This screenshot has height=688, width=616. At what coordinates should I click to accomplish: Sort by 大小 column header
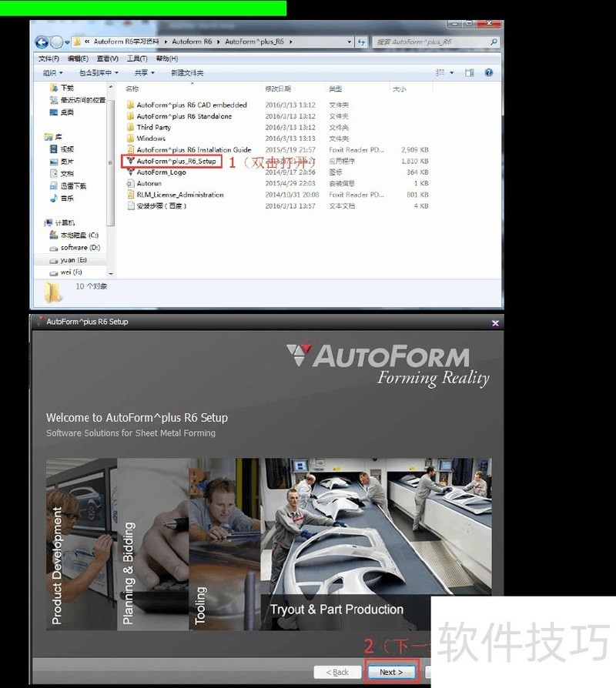tap(399, 89)
